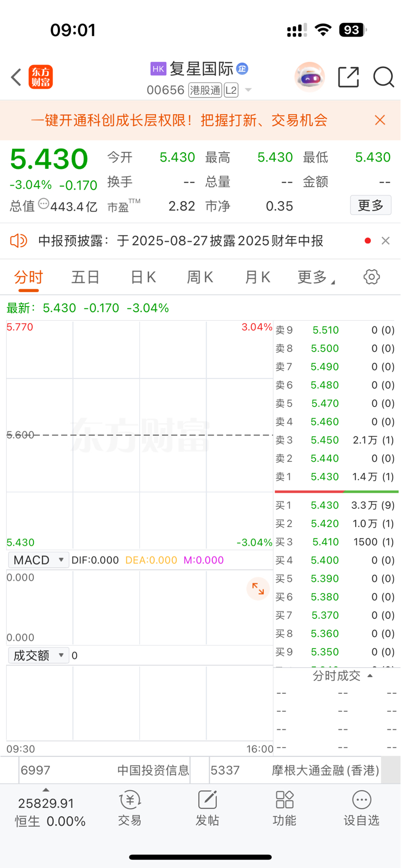Tap the Wi-Fi status icon
This screenshot has height=868, width=401.
pyautogui.click(x=323, y=30)
